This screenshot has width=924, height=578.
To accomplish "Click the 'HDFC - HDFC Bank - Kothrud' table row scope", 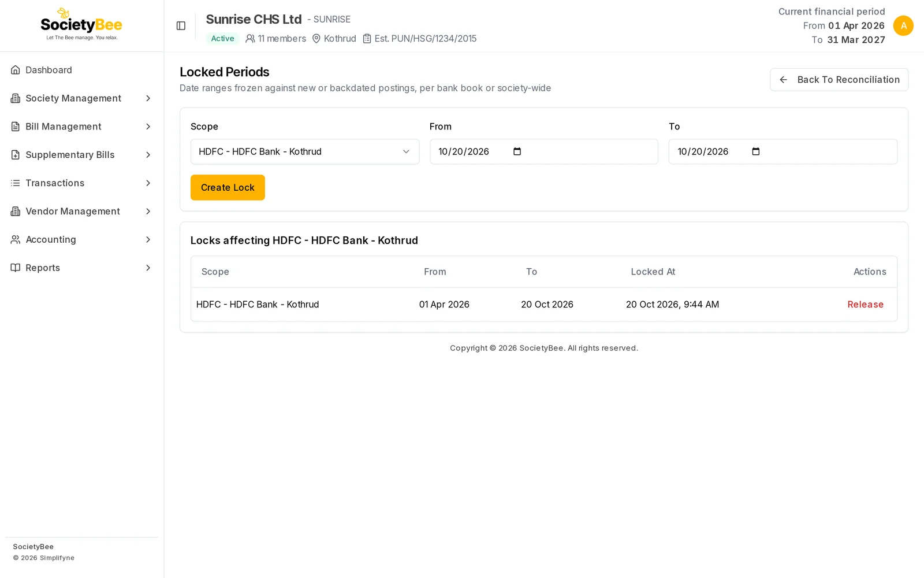I will tap(258, 305).
